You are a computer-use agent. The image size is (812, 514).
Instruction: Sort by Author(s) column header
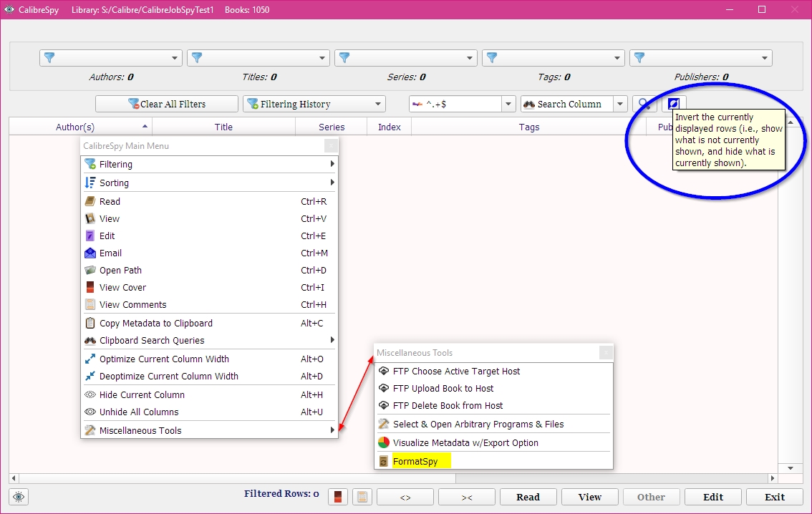pyautogui.click(x=81, y=127)
